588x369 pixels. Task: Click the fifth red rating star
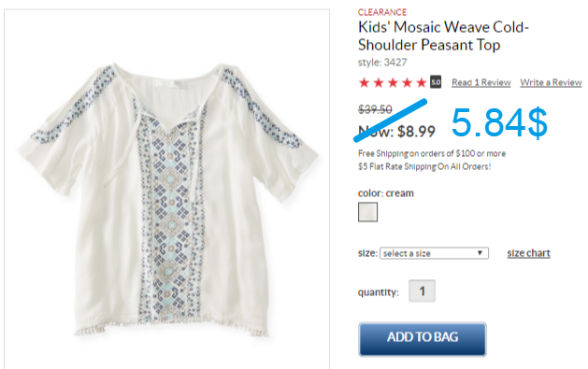[422, 82]
